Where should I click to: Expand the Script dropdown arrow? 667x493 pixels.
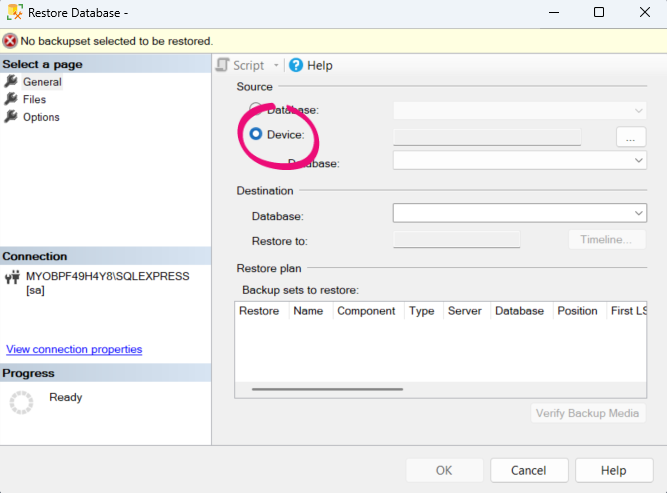(276, 66)
